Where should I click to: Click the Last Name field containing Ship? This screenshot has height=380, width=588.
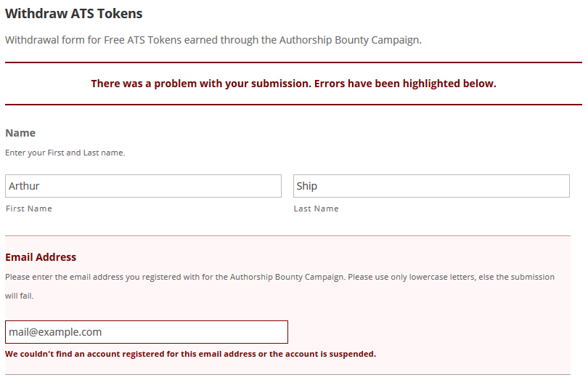(x=431, y=186)
